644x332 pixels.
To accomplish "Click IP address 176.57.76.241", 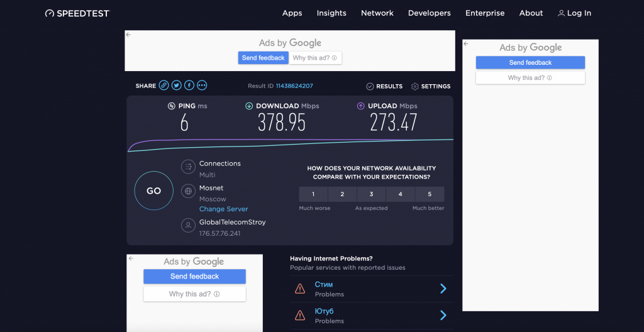I will (x=219, y=233).
